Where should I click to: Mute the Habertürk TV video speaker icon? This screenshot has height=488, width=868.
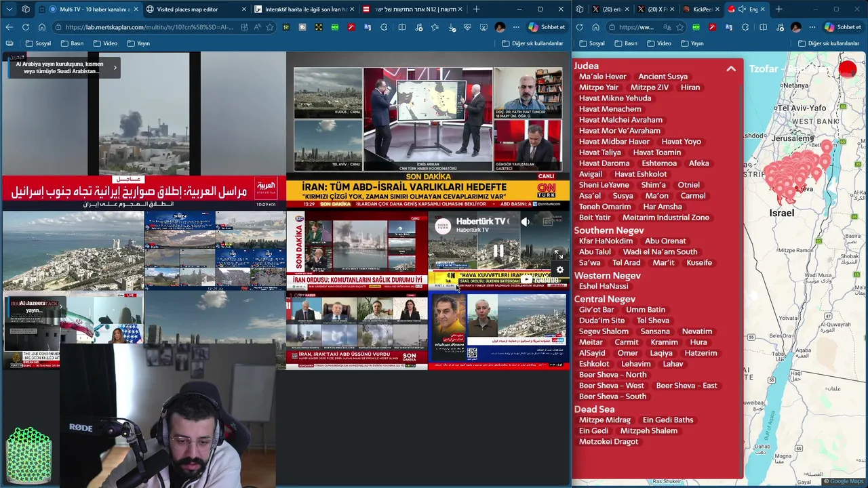pos(526,222)
